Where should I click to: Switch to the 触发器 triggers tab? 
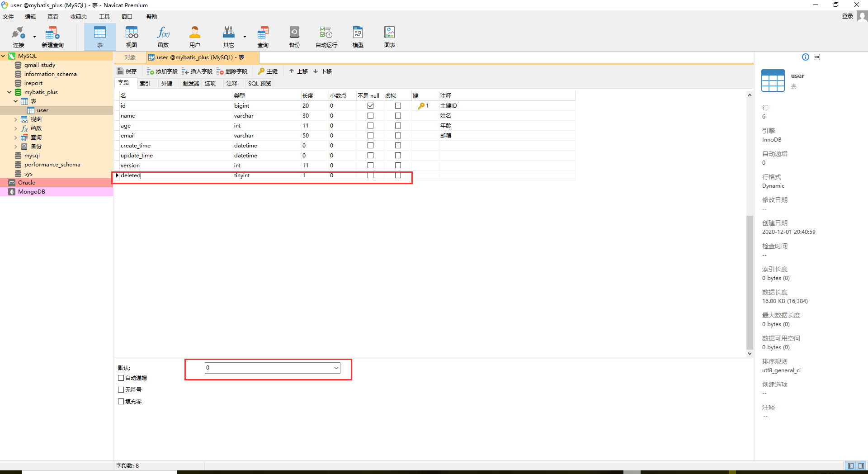coord(191,84)
